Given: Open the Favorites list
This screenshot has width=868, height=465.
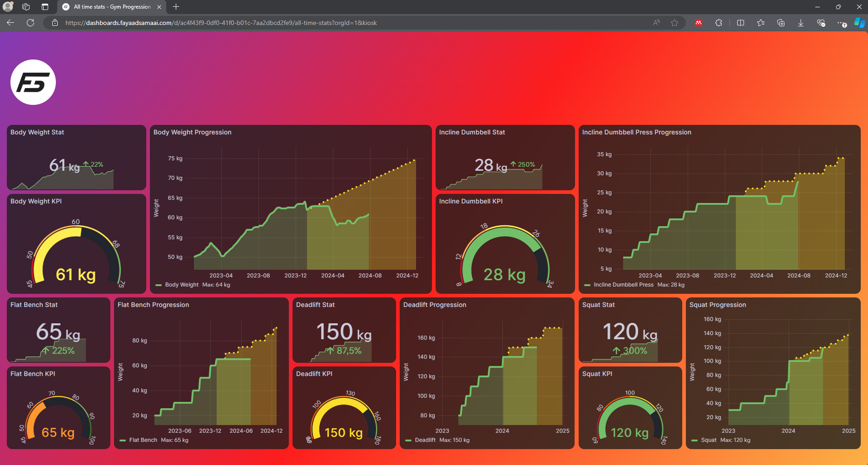Looking at the screenshot, I should coord(761,23).
